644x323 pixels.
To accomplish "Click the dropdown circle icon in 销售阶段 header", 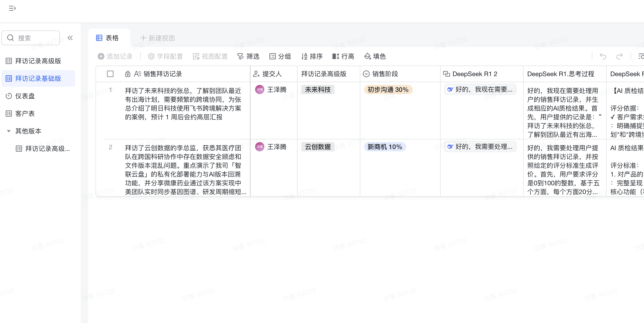I will (x=366, y=74).
